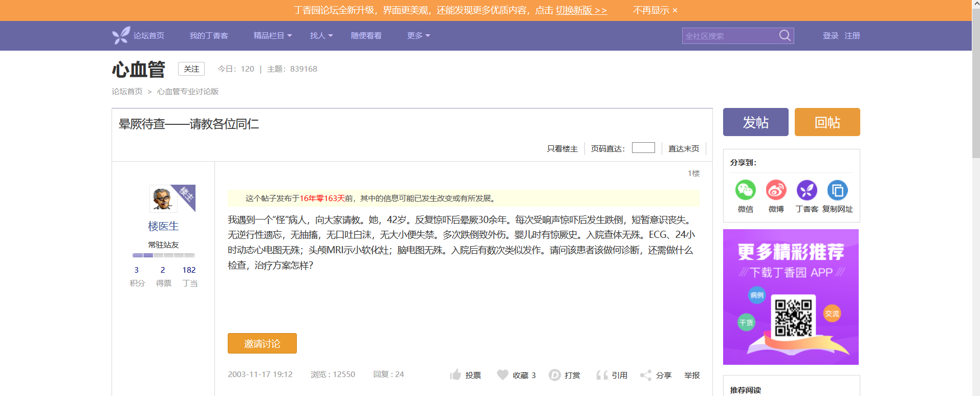Click 不再显示 in the banner
Viewport: 980px width, 396px height.
(x=651, y=10)
